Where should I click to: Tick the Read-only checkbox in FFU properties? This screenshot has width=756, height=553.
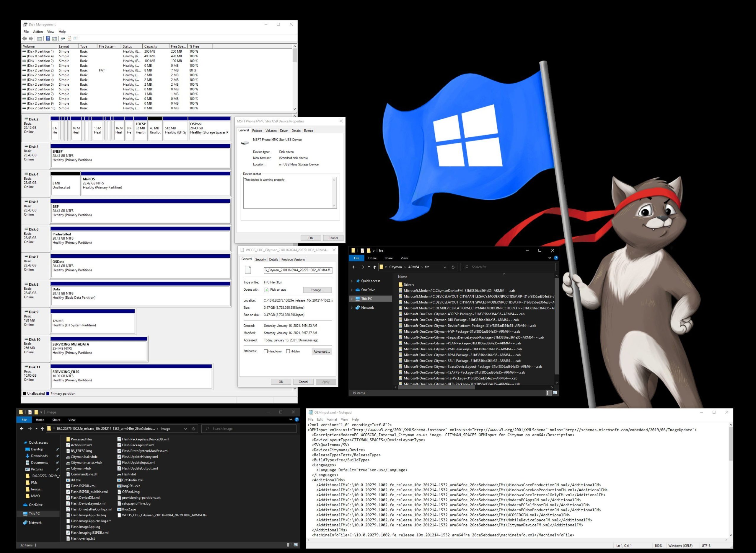pyautogui.click(x=266, y=351)
